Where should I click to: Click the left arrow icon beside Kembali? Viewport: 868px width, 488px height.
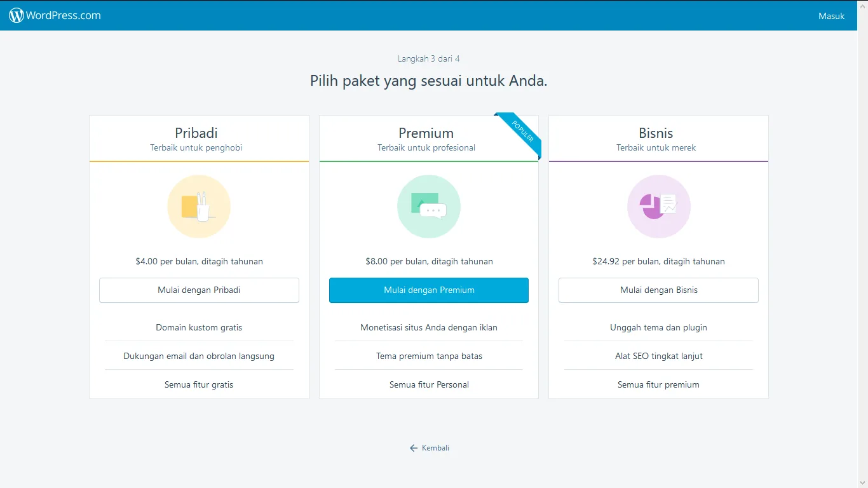414,448
